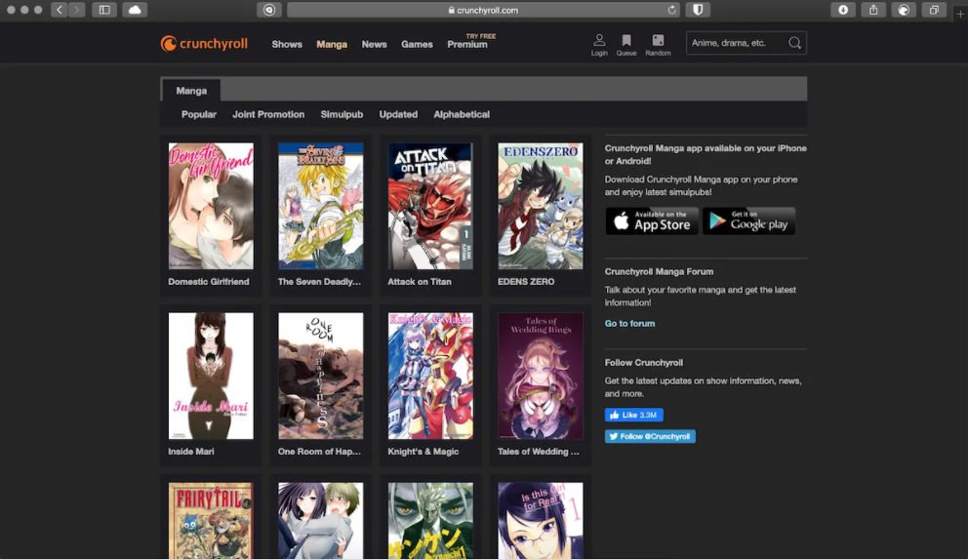
Task: Select the Manga tab
Action: pos(191,91)
